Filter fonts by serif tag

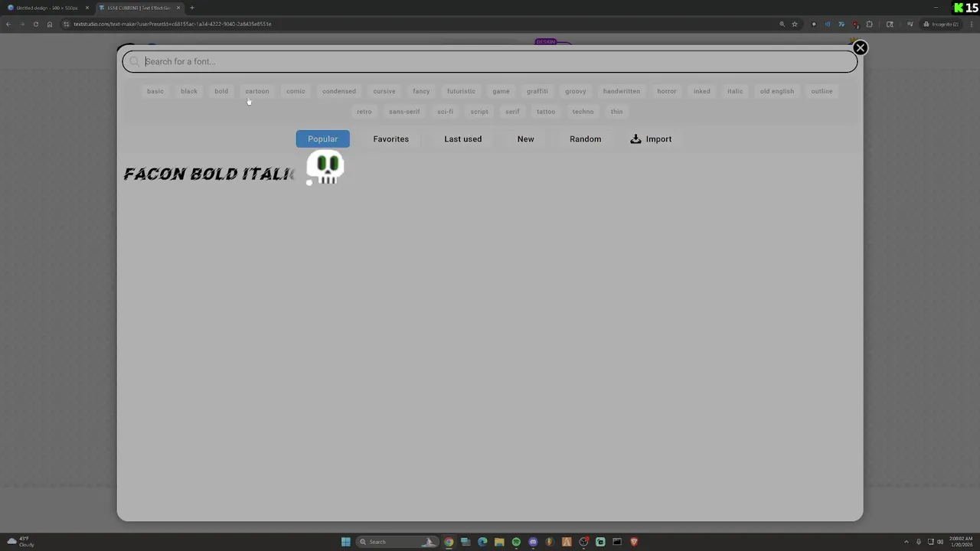click(x=512, y=112)
